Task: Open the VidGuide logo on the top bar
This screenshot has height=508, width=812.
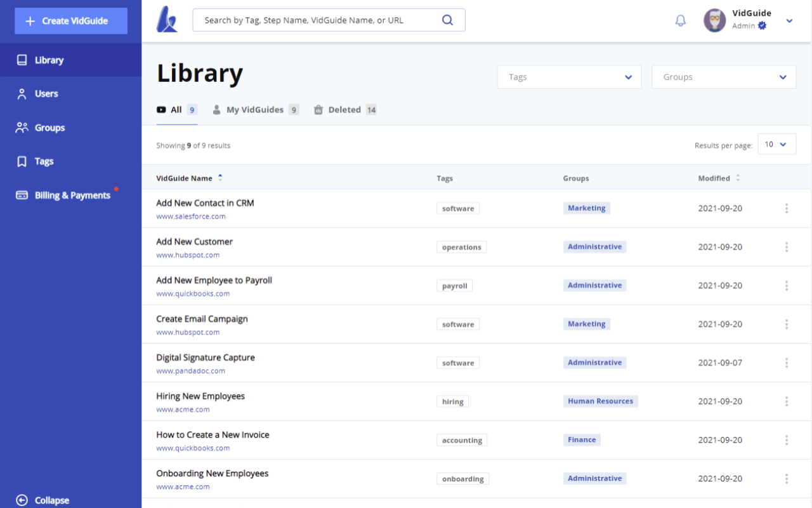Action: pyautogui.click(x=166, y=20)
